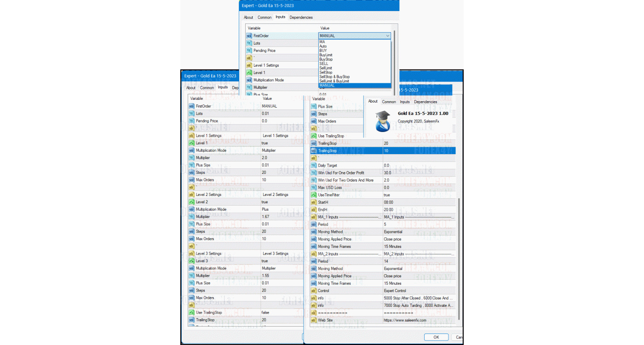The width and height of the screenshot is (644, 345).
Task: Click the graduation cap expert icon
Action: point(383,121)
